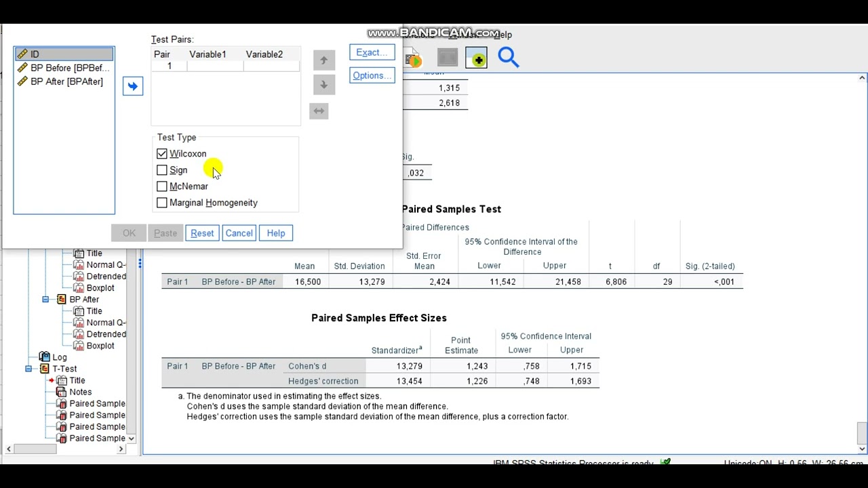Click the run script icon with orange play arrow

[x=412, y=60]
